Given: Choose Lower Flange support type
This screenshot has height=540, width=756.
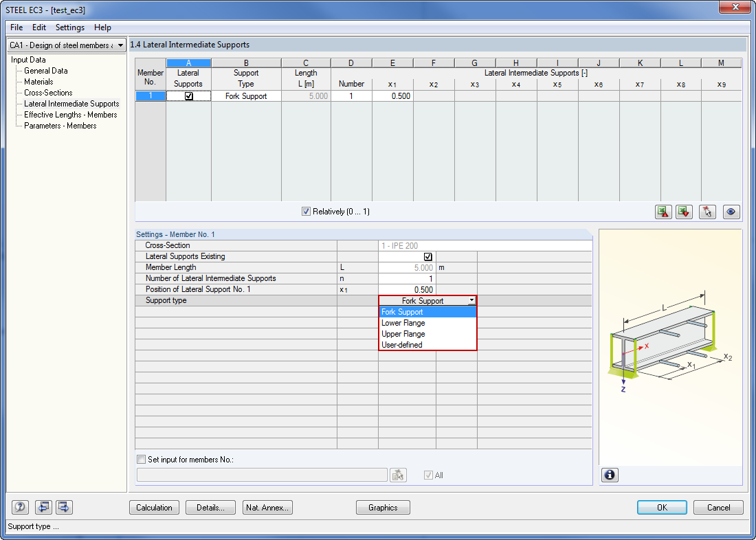Looking at the screenshot, I should click(427, 323).
